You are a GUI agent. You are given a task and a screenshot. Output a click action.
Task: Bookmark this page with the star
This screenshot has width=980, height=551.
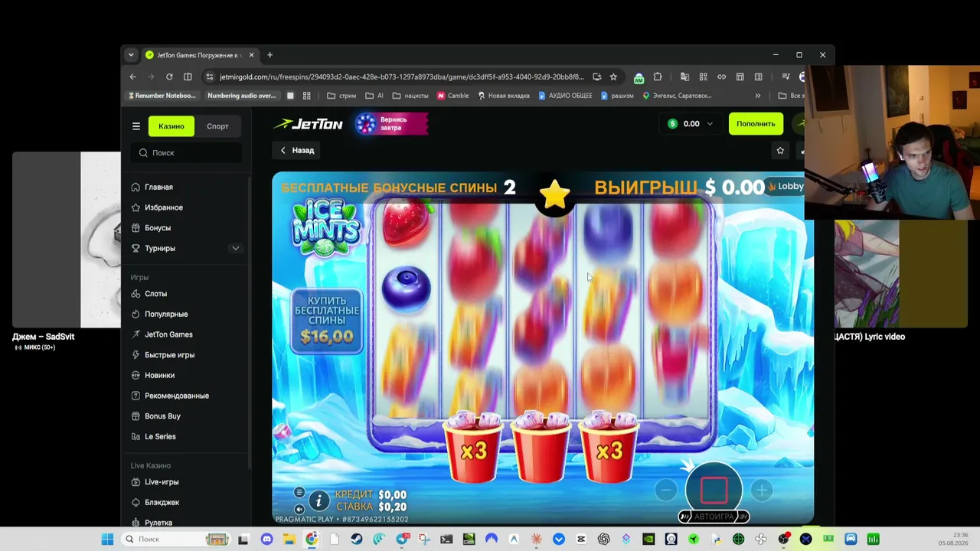[613, 77]
